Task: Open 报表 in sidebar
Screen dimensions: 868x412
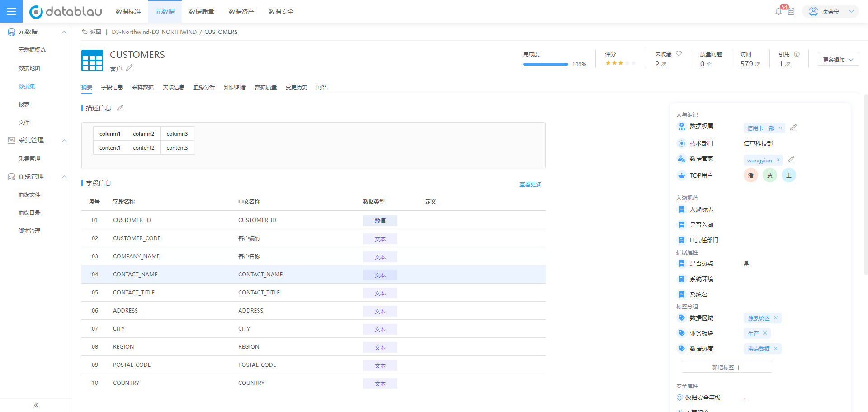Action: [x=24, y=104]
